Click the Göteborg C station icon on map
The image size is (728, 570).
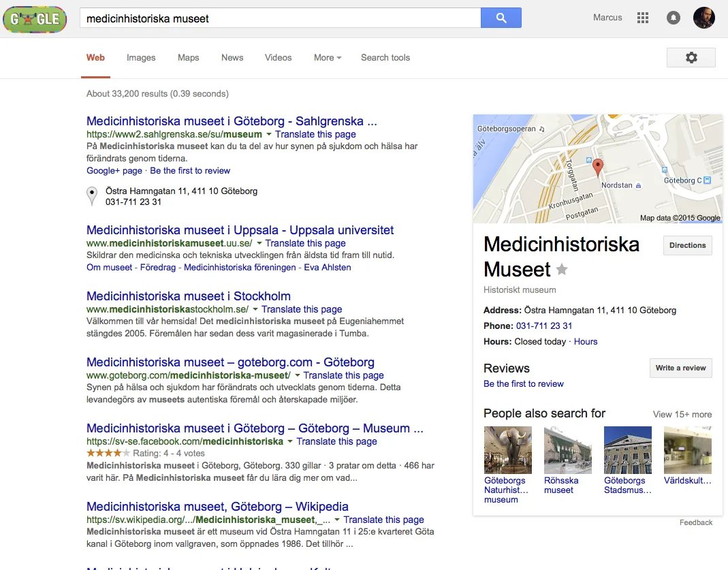click(x=707, y=180)
